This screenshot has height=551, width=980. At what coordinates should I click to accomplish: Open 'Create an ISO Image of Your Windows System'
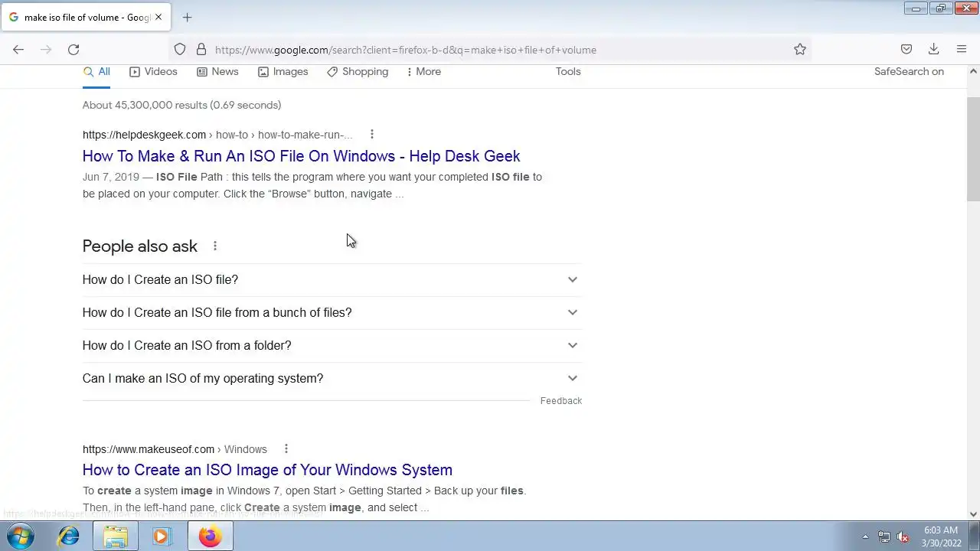coord(267,470)
